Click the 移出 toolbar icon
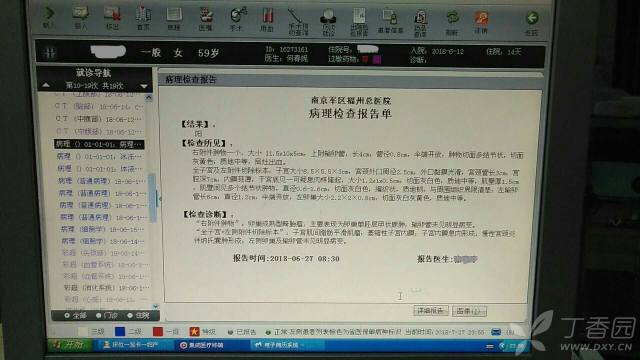The height and width of the screenshot is (360, 640). [112, 18]
